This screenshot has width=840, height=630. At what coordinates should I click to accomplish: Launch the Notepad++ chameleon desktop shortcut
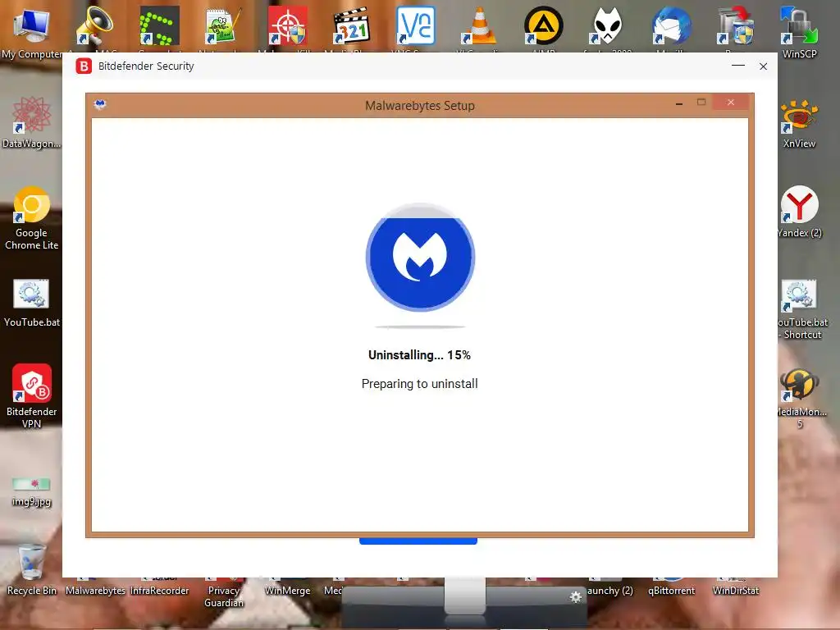(x=223, y=25)
